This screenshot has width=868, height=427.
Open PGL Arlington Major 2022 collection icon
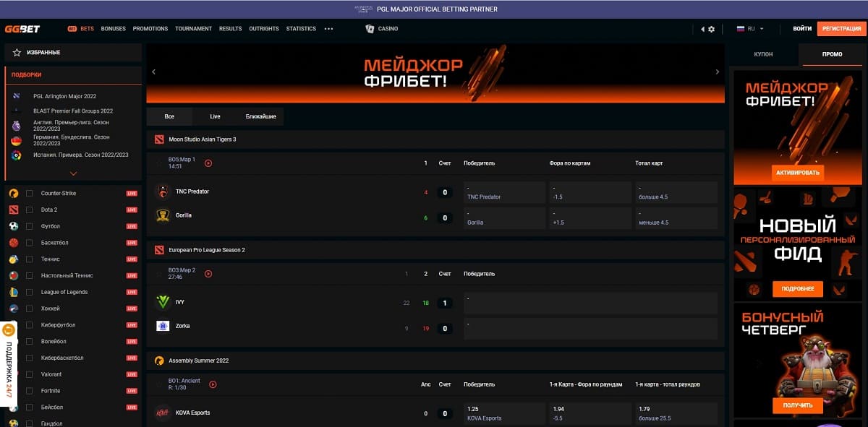[17, 96]
